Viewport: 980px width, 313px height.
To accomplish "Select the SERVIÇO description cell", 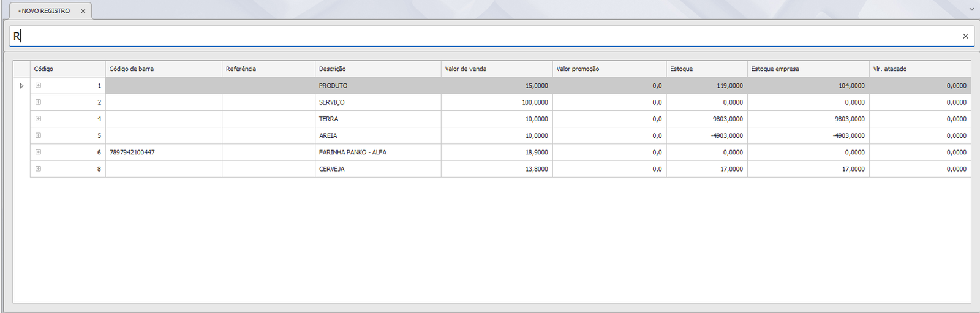I will pyautogui.click(x=378, y=102).
